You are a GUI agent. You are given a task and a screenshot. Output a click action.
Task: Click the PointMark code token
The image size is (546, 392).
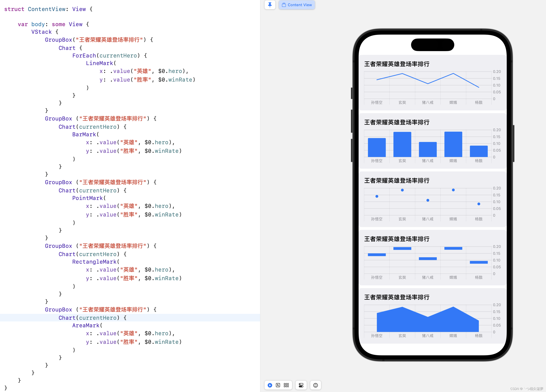(x=87, y=198)
